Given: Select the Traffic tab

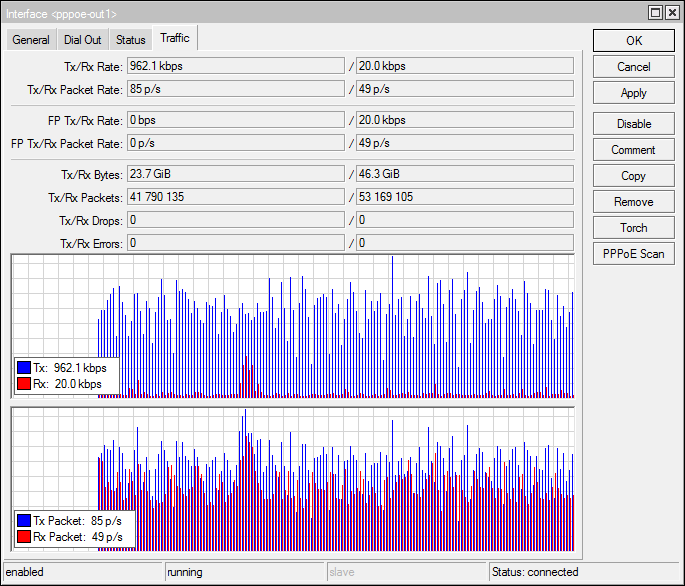Looking at the screenshot, I should [x=174, y=39].
